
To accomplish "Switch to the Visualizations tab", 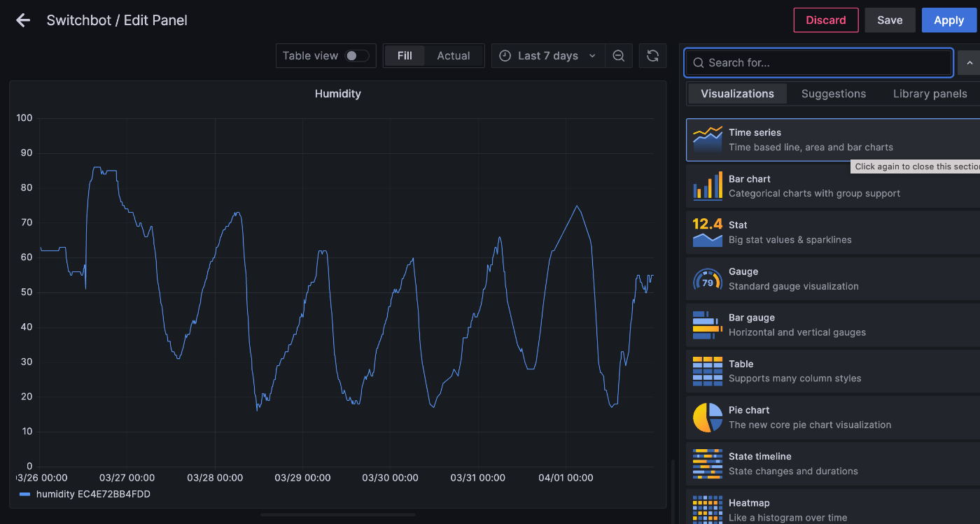I will [x=737, y=94].
